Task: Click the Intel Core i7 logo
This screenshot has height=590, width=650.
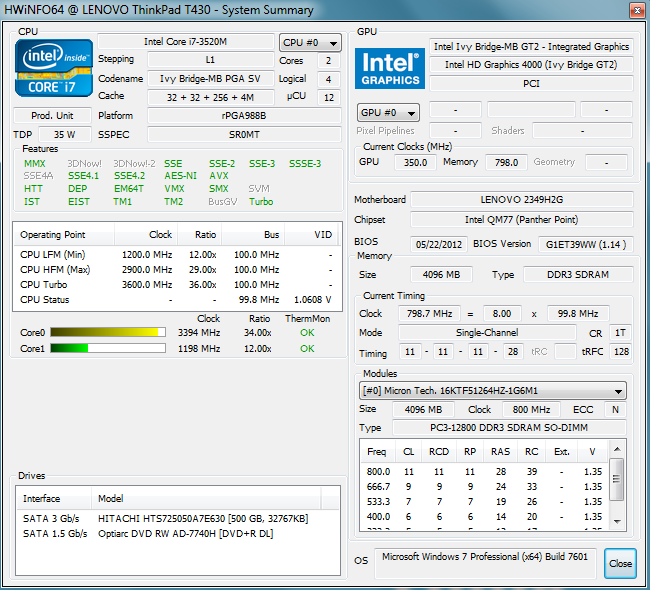Action: [53, 68]
